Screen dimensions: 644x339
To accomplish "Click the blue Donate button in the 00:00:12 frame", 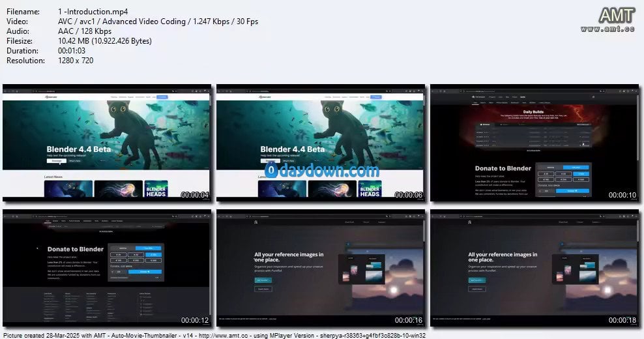I will (x=144, y=272).
